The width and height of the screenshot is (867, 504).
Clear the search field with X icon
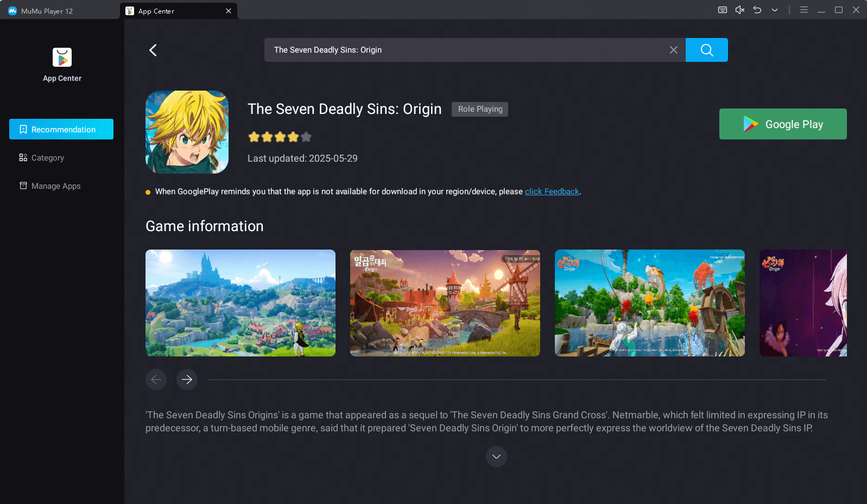pyautogui.click(x=673, y=50)
